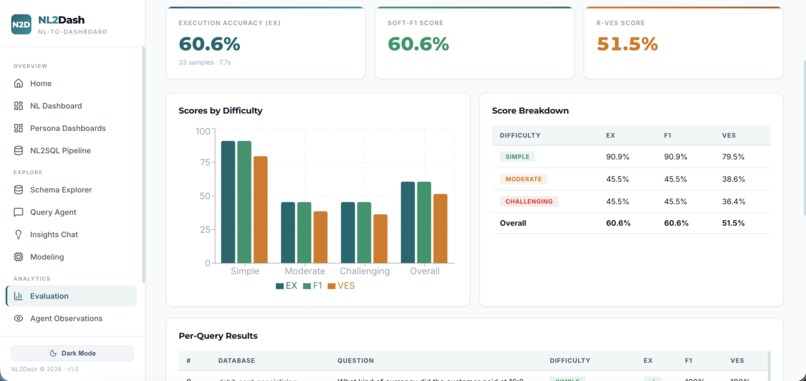Screen dimensions: 806x381
Task: Click the 38.6% VES value
Action: click(733, 179)
